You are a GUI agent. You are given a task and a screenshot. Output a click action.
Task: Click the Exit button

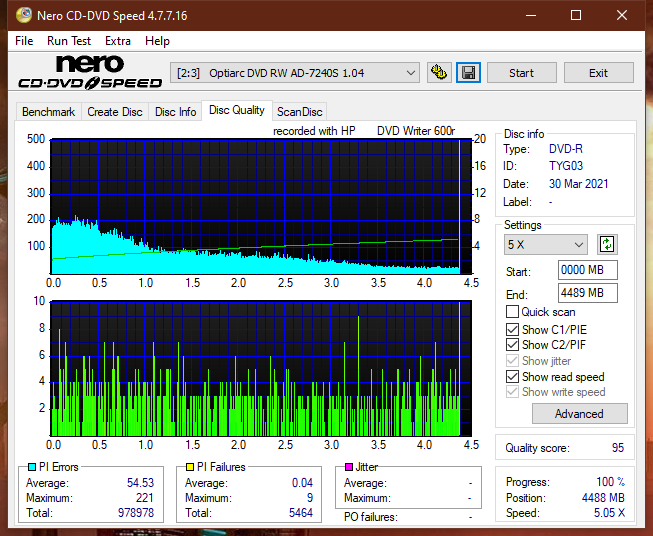click(598, 73)
